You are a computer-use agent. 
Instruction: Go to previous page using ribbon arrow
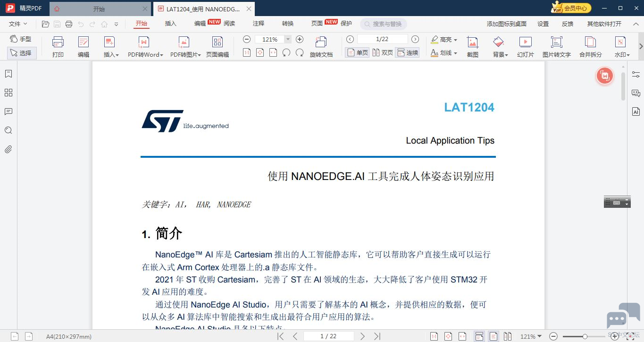(350, 39)
